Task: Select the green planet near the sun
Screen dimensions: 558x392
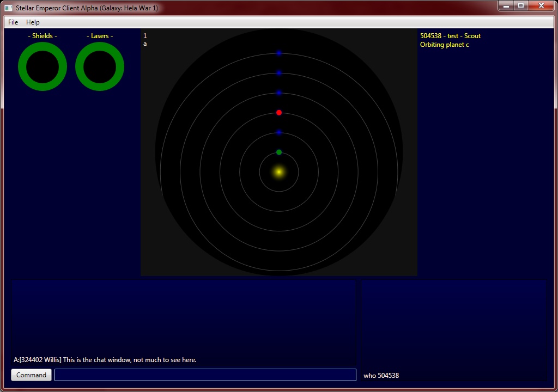Action: [x=279, y=152]
